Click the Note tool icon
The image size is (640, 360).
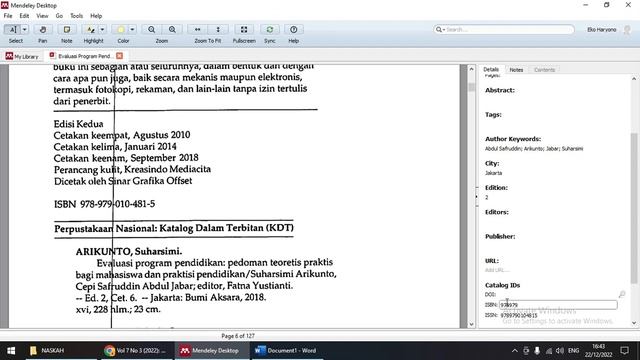tap(67, 29)
